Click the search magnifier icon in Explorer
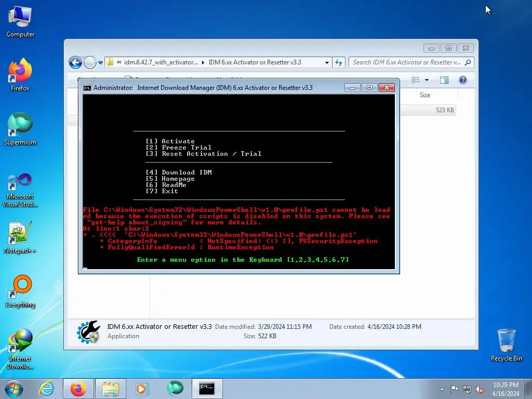This screenshot has height=399, width=532. pyautogui.click(x=468, y=62)
